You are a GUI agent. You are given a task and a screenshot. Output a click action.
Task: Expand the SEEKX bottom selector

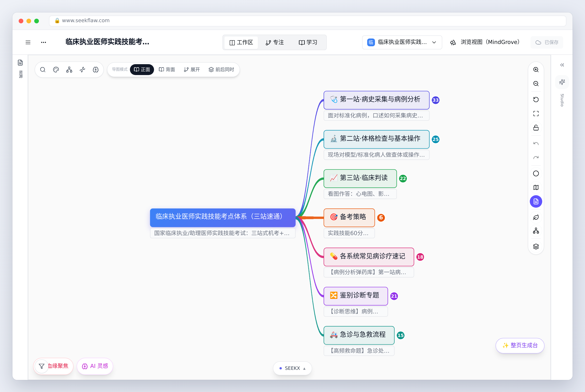coord(292,368)
